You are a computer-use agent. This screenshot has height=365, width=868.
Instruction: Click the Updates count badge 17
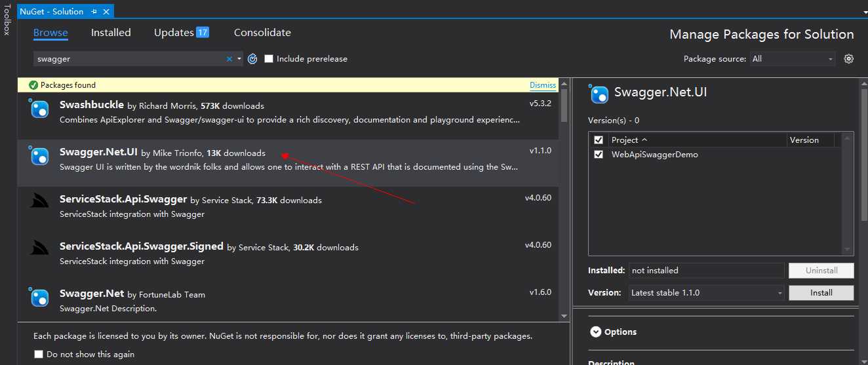tap(203, 32)
